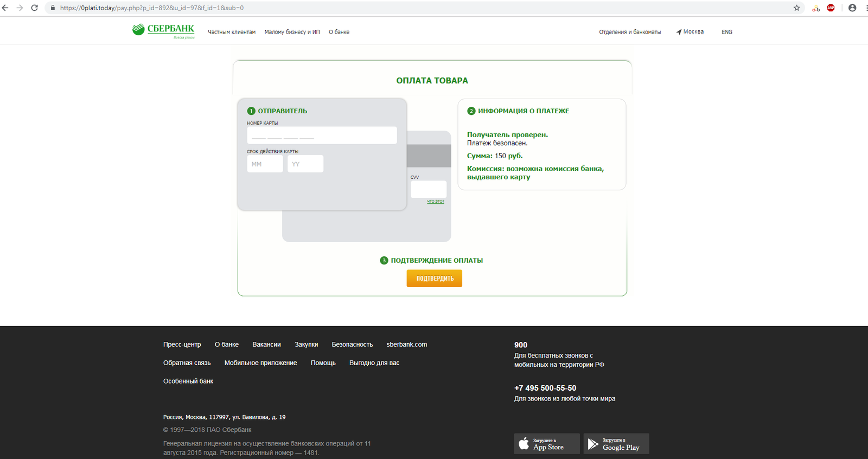Image resolution: width=868 pixels, height=459 pixels.
Task: Click the address Россия, Москва, 117997 text
Action: coord(224,417)
